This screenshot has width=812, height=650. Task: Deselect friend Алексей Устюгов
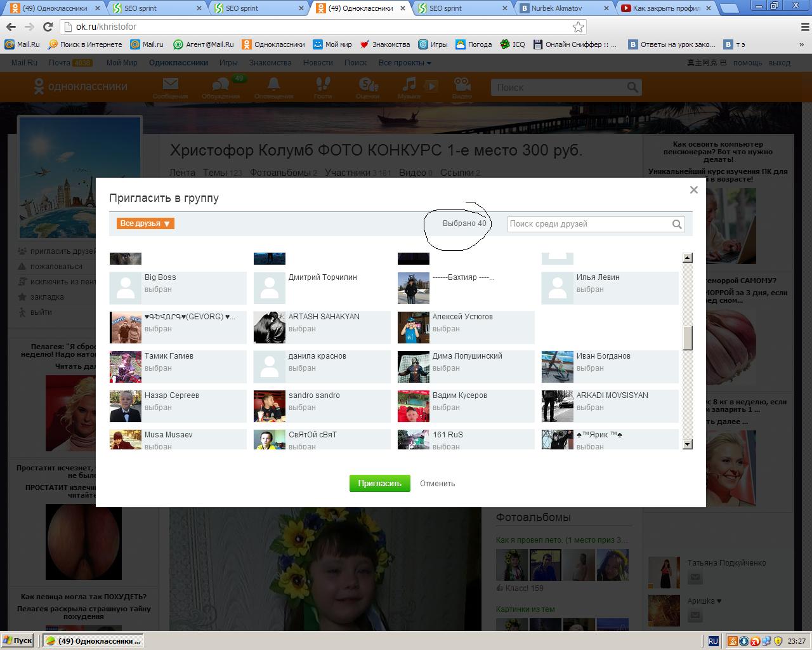[466, 327]
